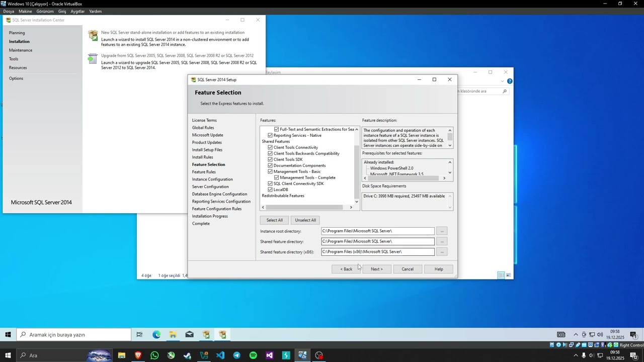Click the features list scroll-down arrow
Screen dimensions: 644x362
pyautogui.click(x=357, y=202)
